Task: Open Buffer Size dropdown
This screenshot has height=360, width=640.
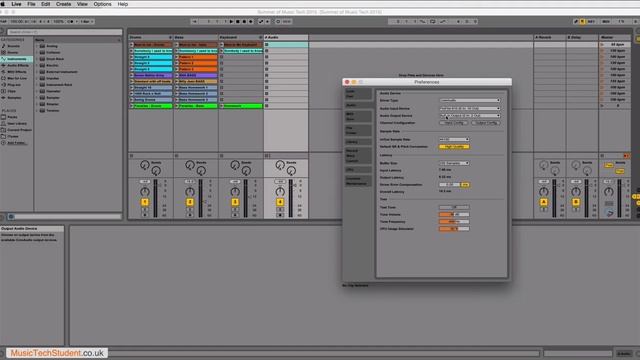Action: 454,163
